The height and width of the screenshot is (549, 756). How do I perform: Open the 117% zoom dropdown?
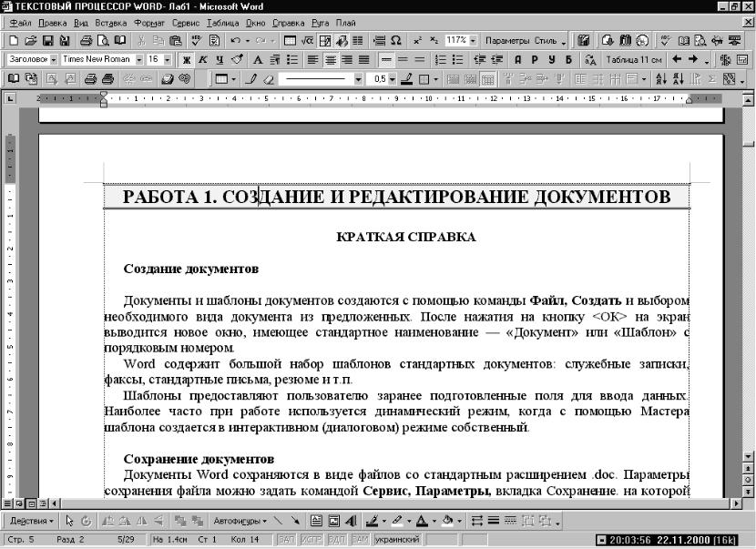click(473, 40)
